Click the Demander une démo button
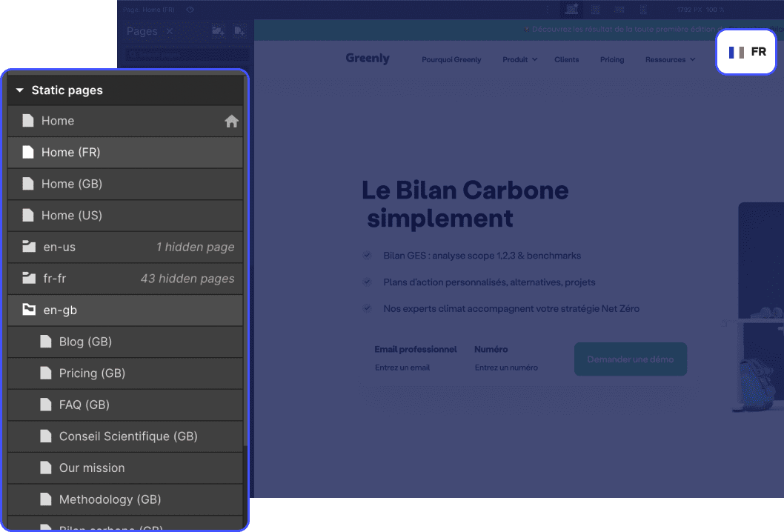 coord(630,359)
